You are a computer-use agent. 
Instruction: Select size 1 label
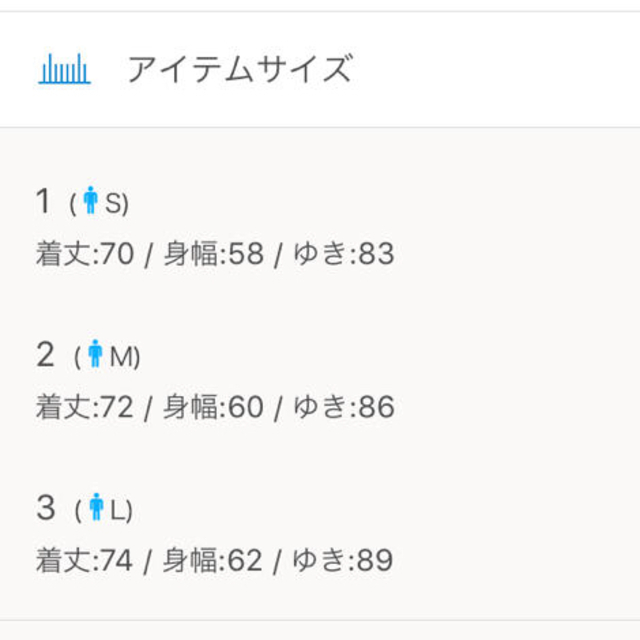pyautogui.click(x=43, y=200)
